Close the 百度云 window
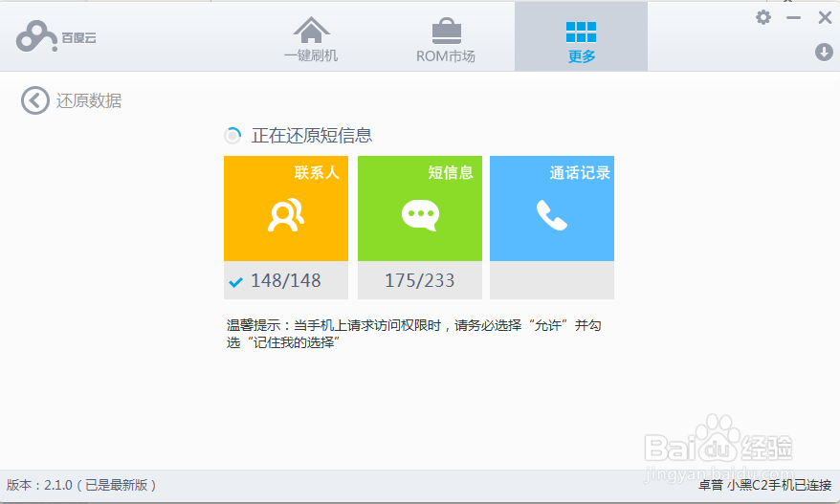This screenshot has width=840, height=504. pos(825,17)
